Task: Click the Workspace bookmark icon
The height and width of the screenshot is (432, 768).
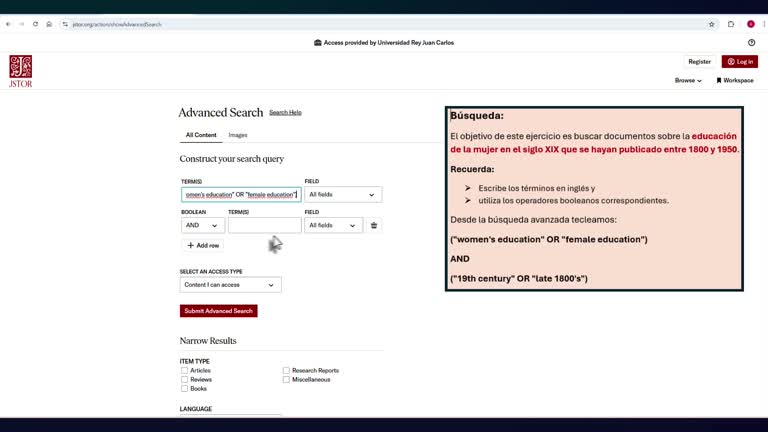Action: pyautogui.click(x=719, y=80)
